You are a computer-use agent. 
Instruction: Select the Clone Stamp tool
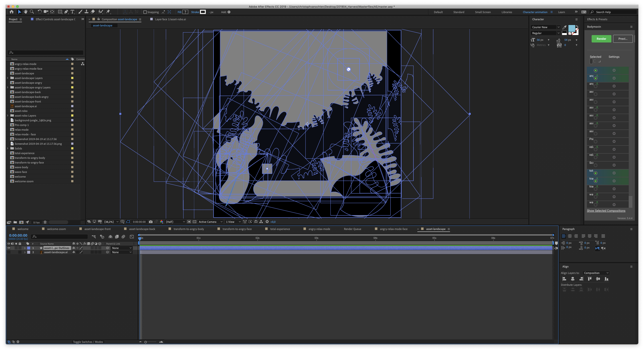pos(86,12)
